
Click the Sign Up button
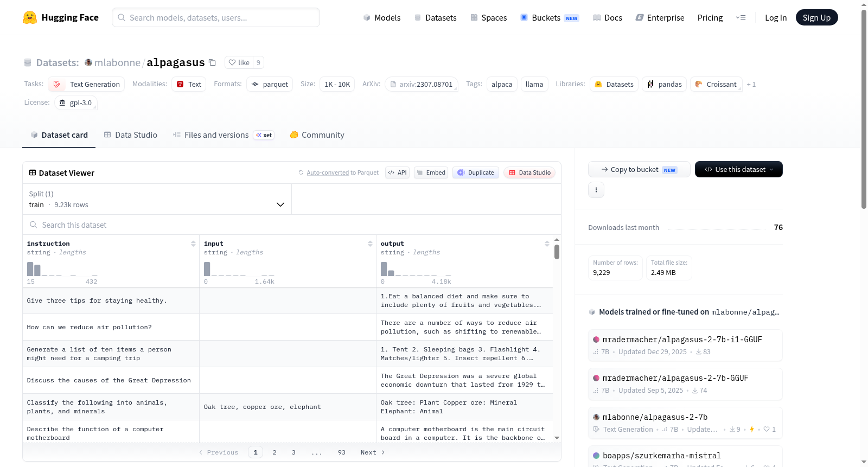tap(816, 17)
